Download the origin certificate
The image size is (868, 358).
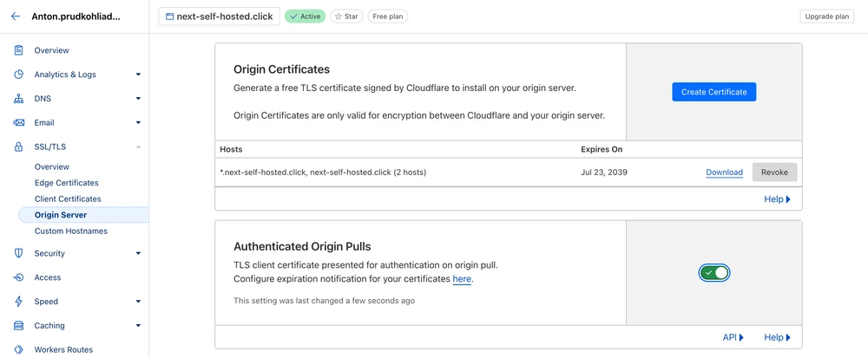click(x=724, y=172)
